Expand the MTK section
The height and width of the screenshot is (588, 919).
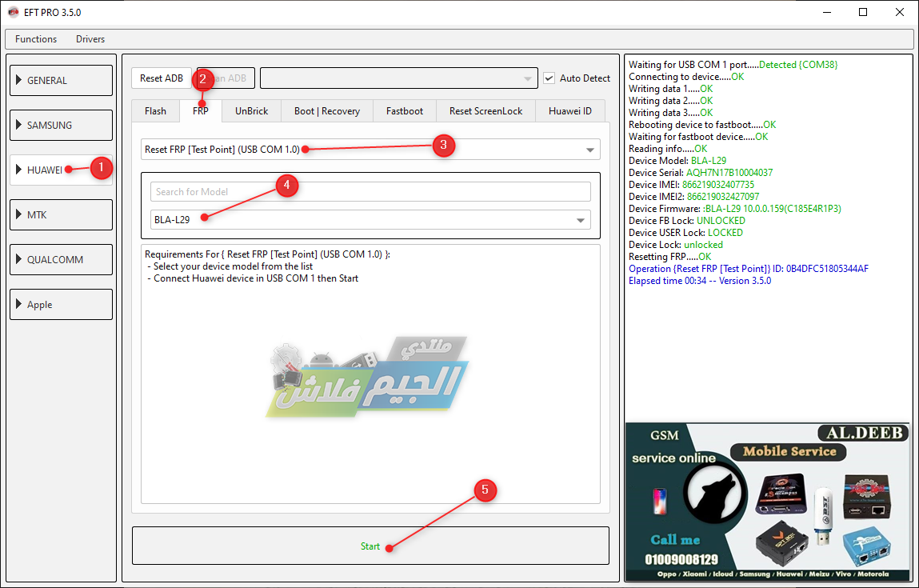coord(61,215)
